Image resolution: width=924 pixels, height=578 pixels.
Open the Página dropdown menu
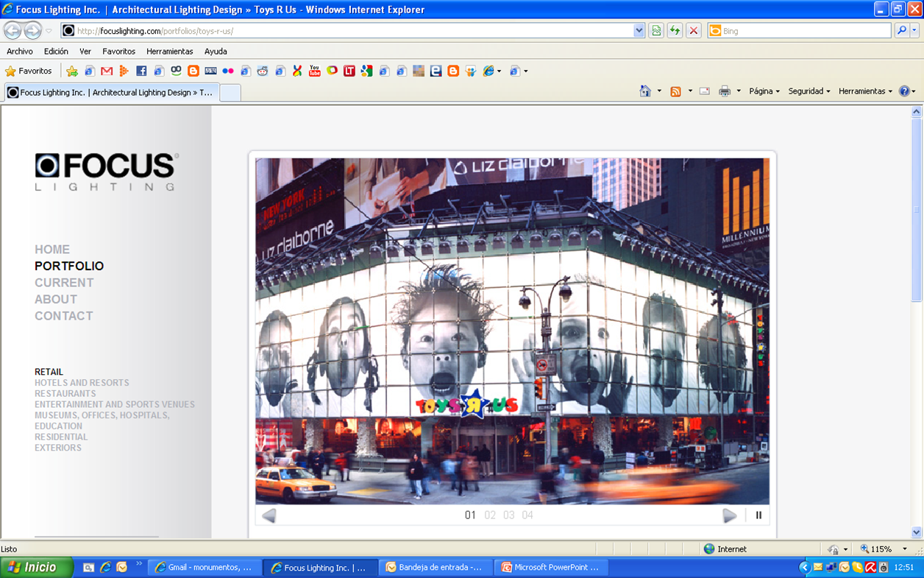[x=764, y=91]
